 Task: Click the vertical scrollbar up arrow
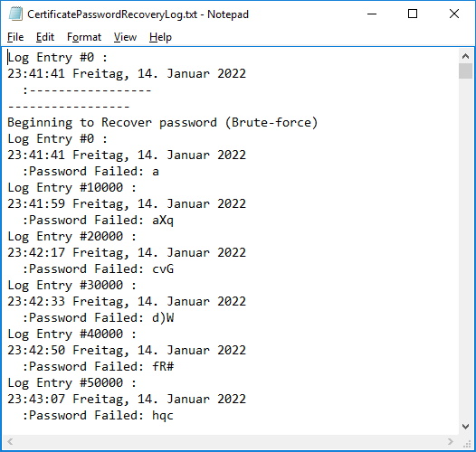(x=465, y=56)
